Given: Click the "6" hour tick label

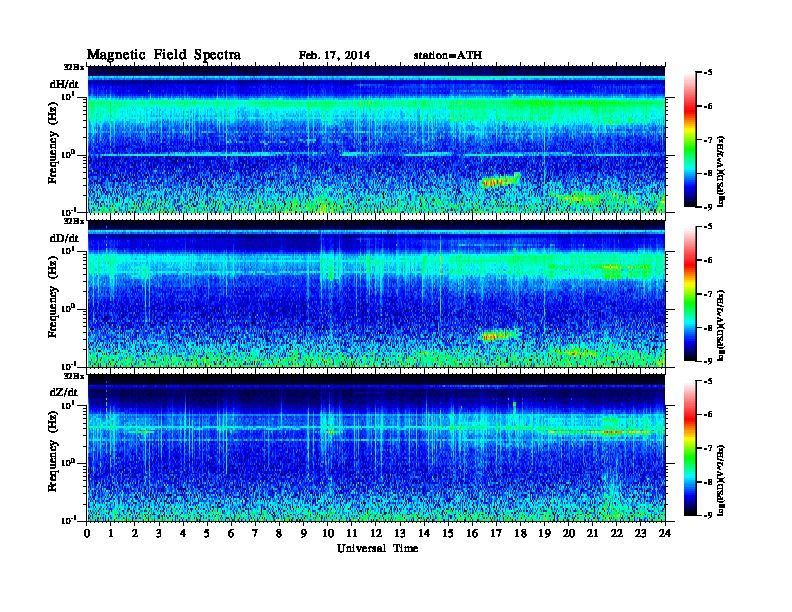Looking at the screenshot, I should [x=231, y=533].
